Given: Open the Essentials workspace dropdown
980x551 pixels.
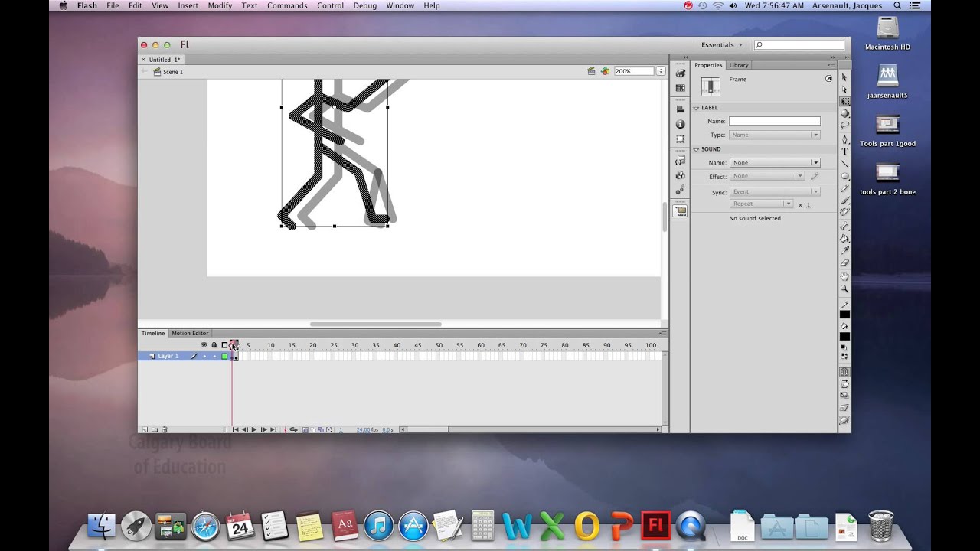Looking at the screenshot, I should (722, 45).
